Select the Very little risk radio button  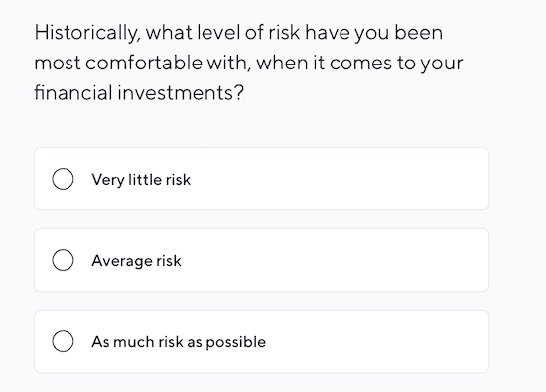(x=63, y=179)
